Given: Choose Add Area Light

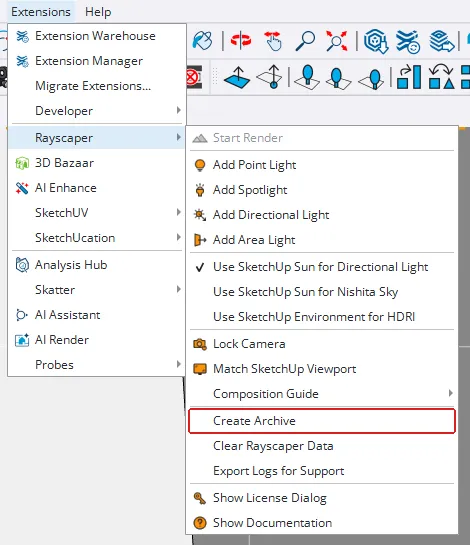Looking at the screenshot, I should (x=322, y=240).
